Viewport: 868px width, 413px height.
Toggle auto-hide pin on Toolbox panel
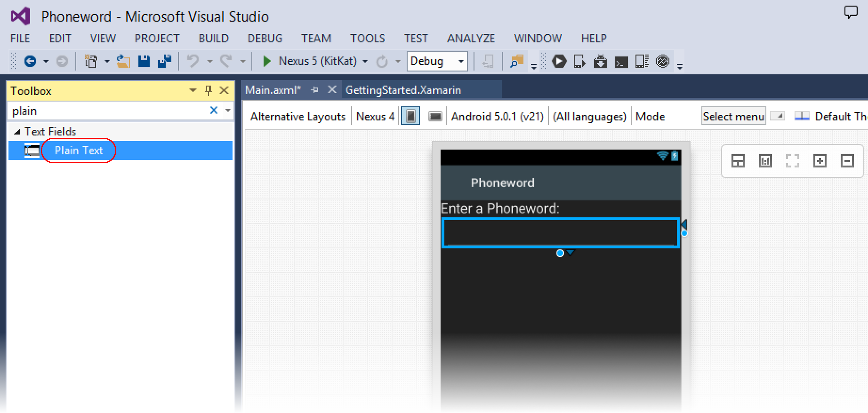point(209,90)
